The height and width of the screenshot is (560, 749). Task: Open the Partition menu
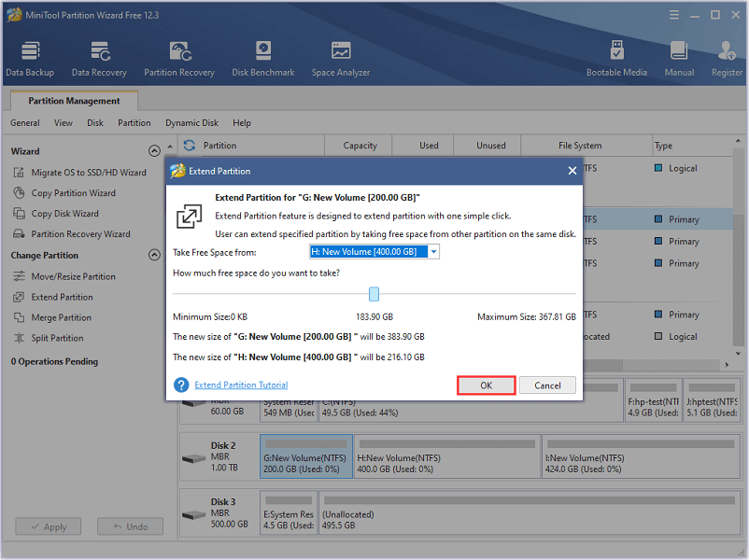[x=134, y=123]
